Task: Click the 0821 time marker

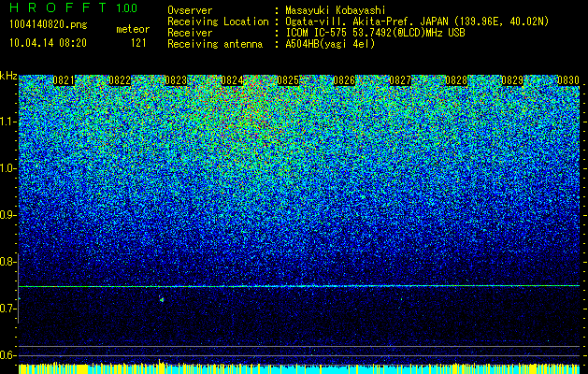Action: 64,80
